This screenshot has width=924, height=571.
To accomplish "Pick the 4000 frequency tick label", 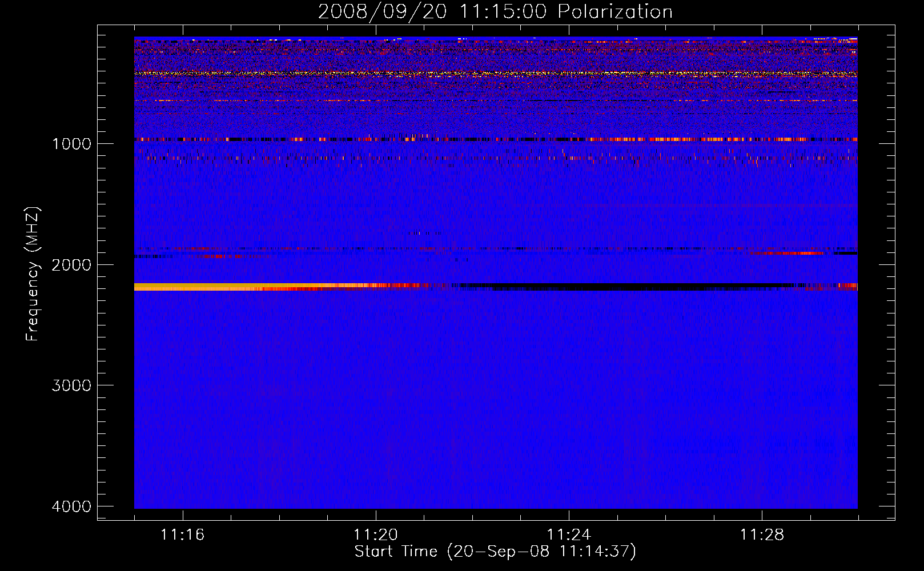I will pos(71,506).
